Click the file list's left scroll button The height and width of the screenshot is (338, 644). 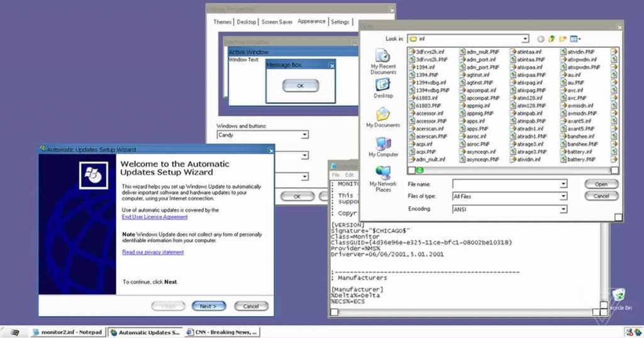click(411, 170)
